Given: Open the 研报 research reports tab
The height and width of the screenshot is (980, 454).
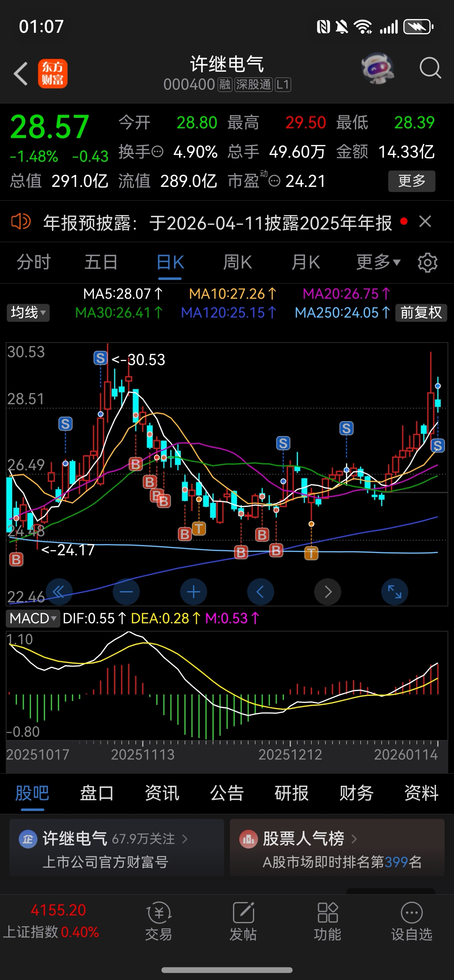Looking at the screenshot, I should click(x=291, y=794).
